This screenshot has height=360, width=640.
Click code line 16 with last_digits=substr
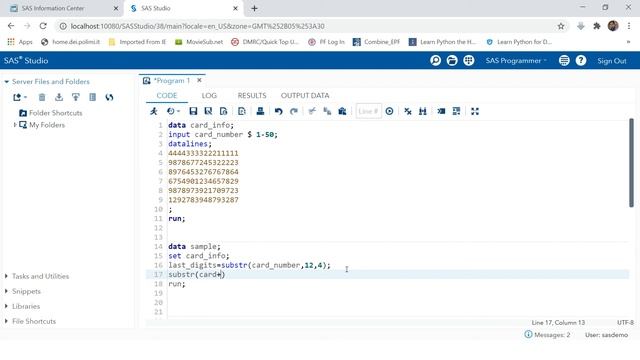249,265
